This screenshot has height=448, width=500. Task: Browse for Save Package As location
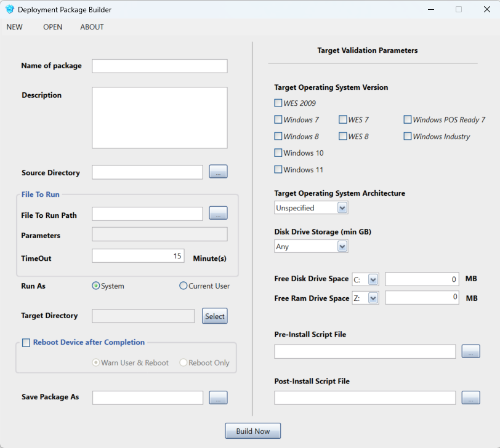[x=218, y=398]
